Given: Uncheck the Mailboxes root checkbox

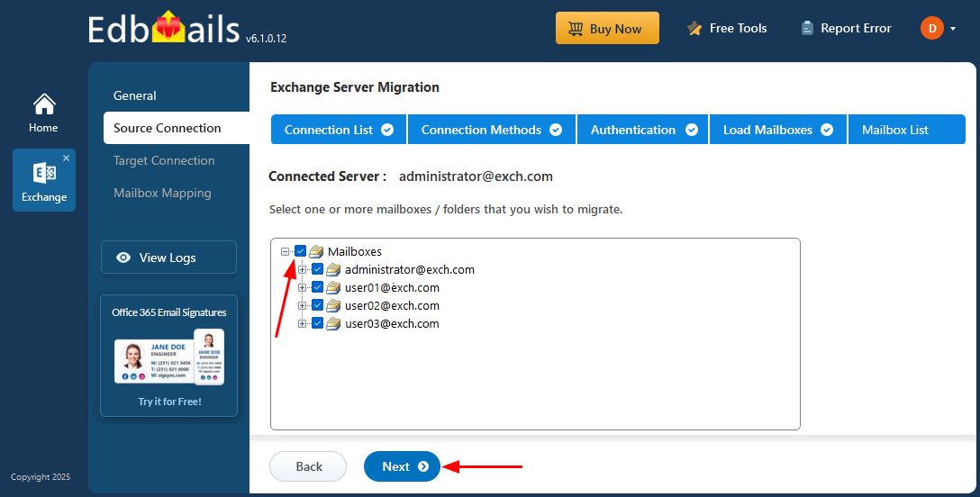Looking at the screenshot, I should coord(301,251).
